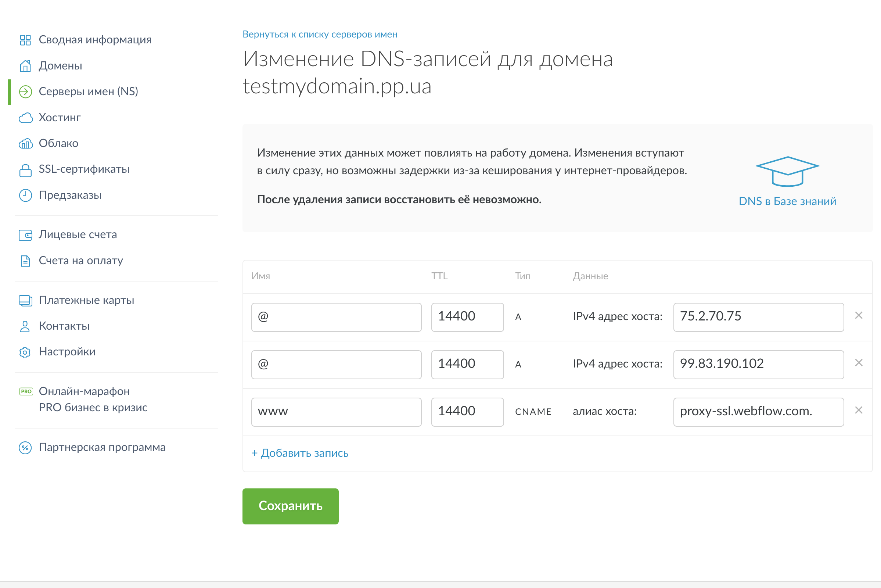The image size is (881, 588).
Task: Click Добавить запись link
Action: pyautogui.click(x=299, y=453)
